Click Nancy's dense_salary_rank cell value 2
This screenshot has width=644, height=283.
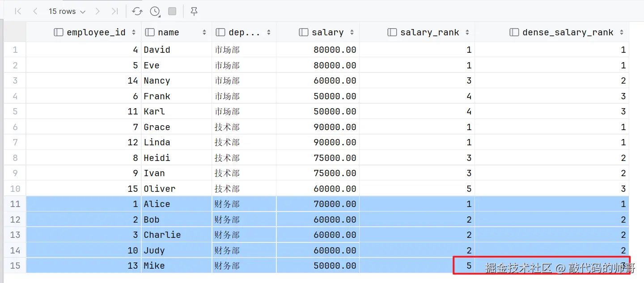(x=552, y=80)
